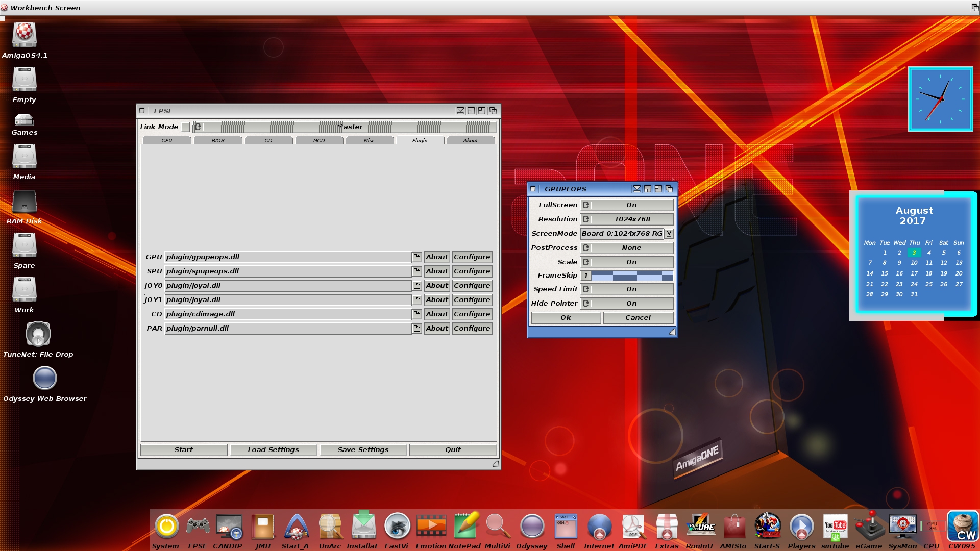This screenshot has height=551, width=980.
Task: Browse for JOY0 plugin file
Action: click(417, 286)
